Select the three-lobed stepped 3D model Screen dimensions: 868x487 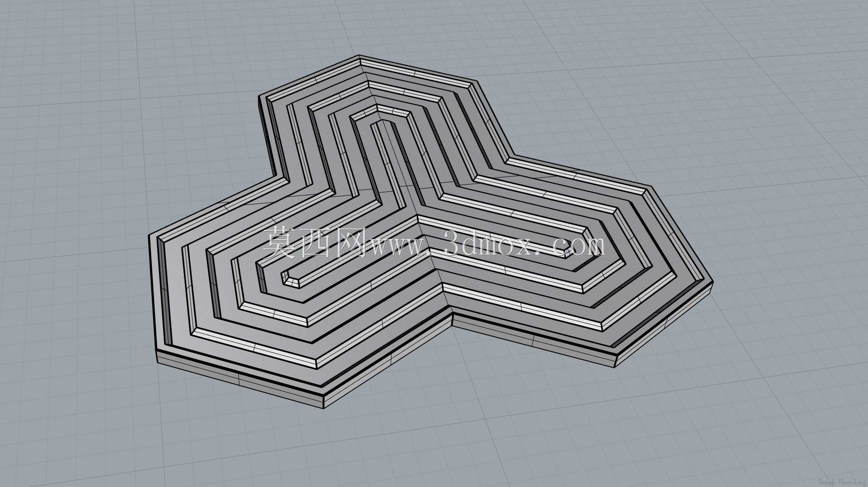click(431, 231)
